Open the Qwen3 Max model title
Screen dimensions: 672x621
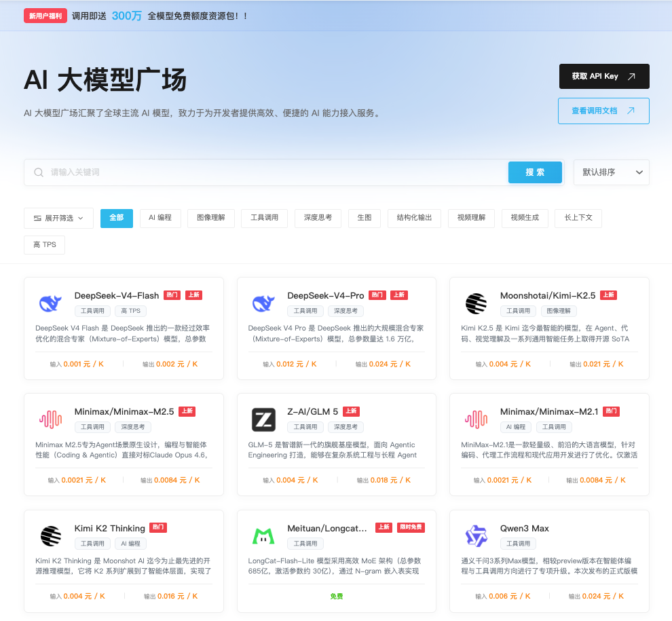pyautogui.click(x=525, y=528)
